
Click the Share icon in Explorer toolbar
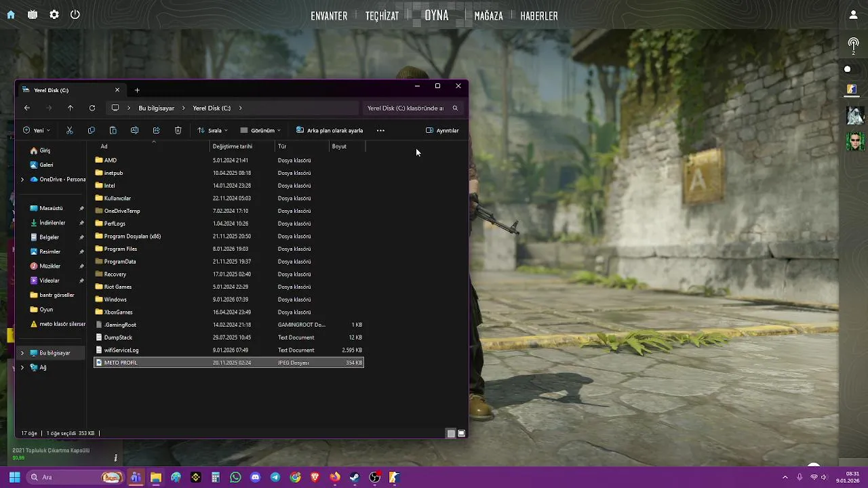156,130
